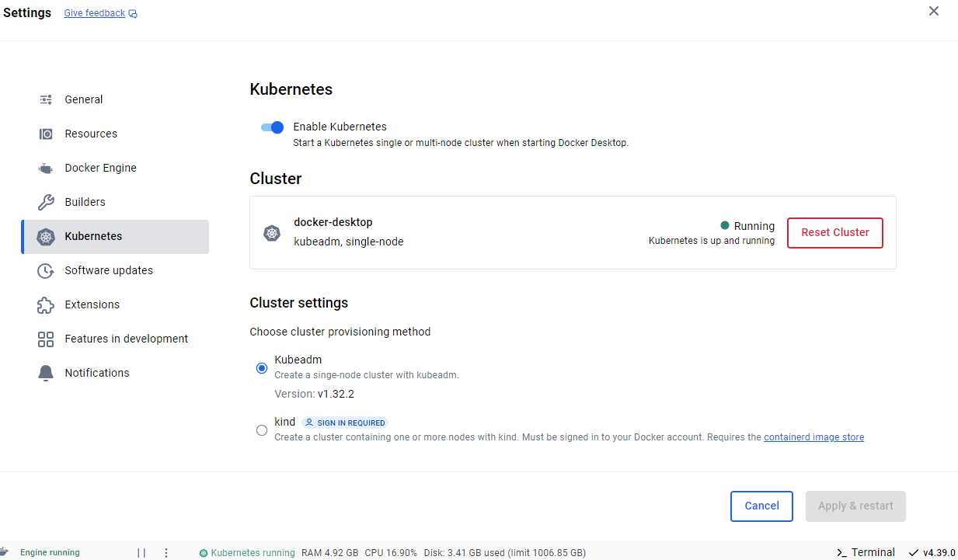Click the Notifications bell icon
The image size is (958, 560).
click(46, 373)
